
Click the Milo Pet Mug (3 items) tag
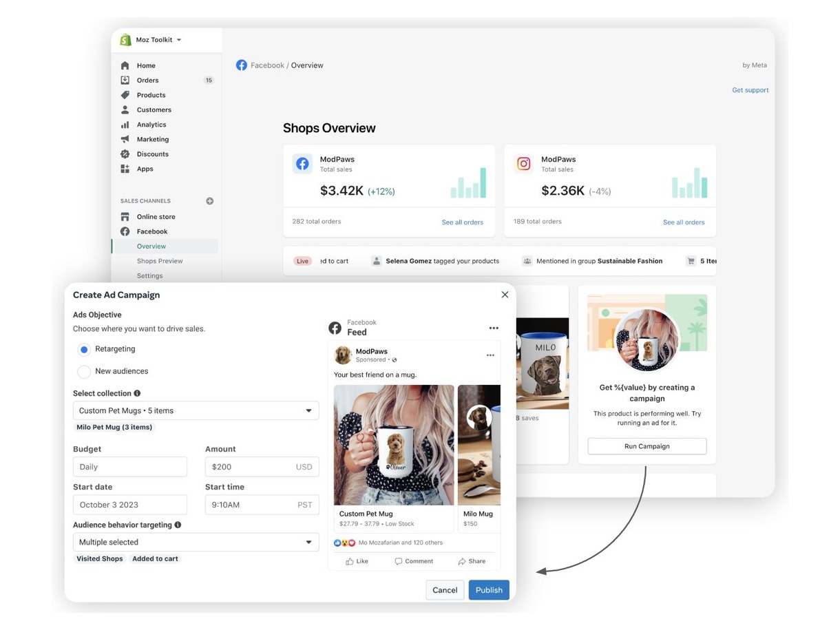pyautogui.click(x=114, y=427)
